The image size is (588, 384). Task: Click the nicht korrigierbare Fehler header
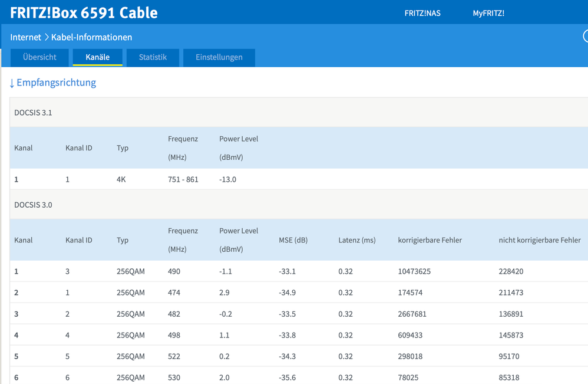[540, 240]
